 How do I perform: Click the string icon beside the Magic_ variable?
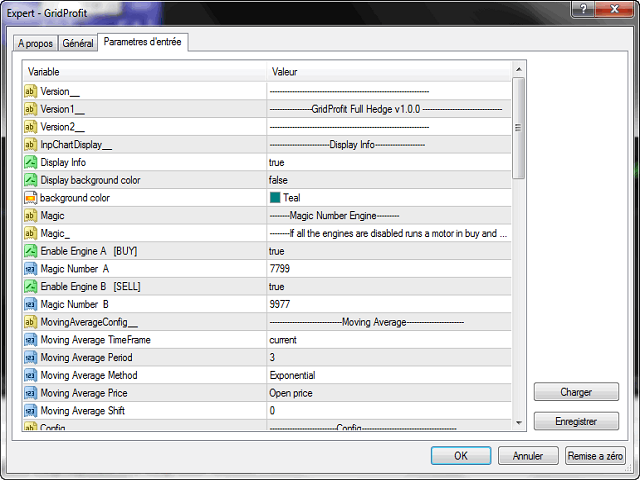pos(31,233)
